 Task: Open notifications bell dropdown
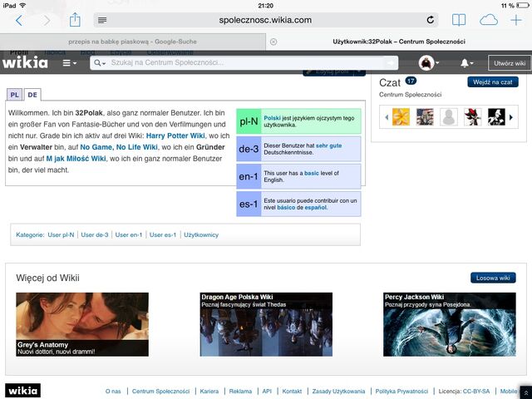pyautogui.click(x=466, y=63)
